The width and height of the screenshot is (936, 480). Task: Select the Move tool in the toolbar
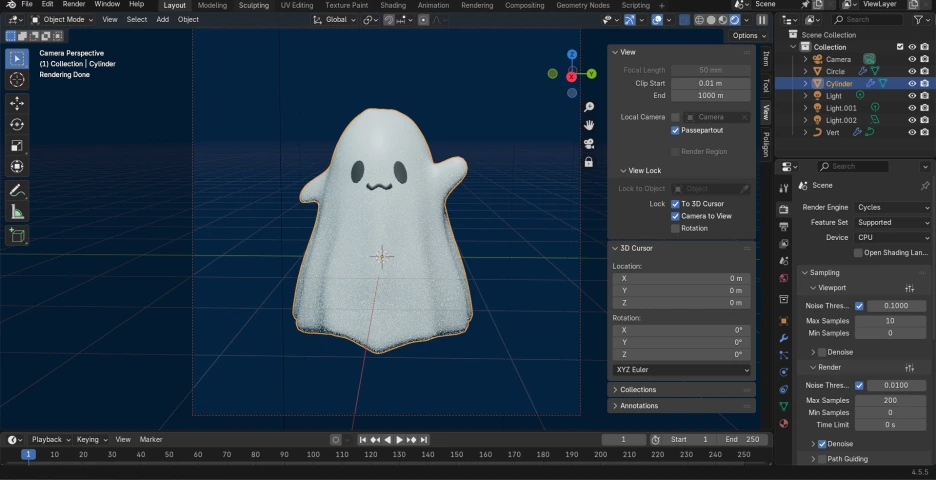pos(17,103)
